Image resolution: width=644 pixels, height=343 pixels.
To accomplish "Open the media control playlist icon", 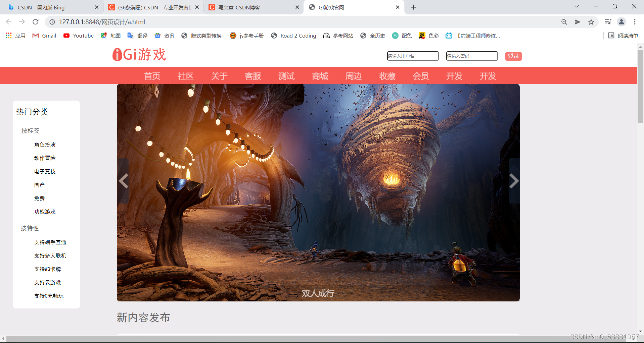I will [x=608, y=22].
